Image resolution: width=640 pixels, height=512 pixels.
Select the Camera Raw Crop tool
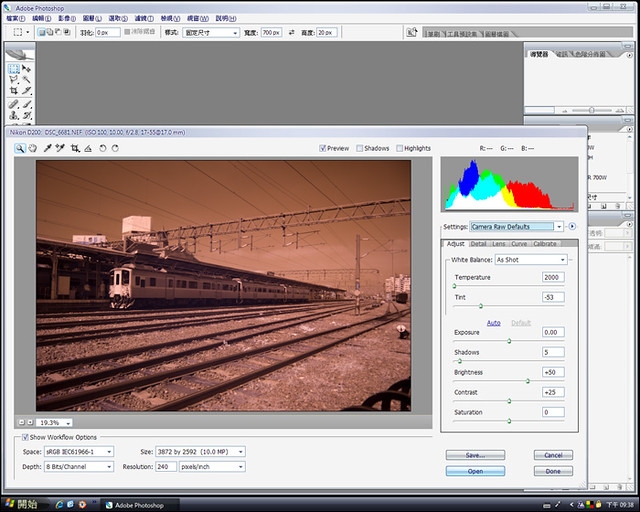tap(75, 148)
